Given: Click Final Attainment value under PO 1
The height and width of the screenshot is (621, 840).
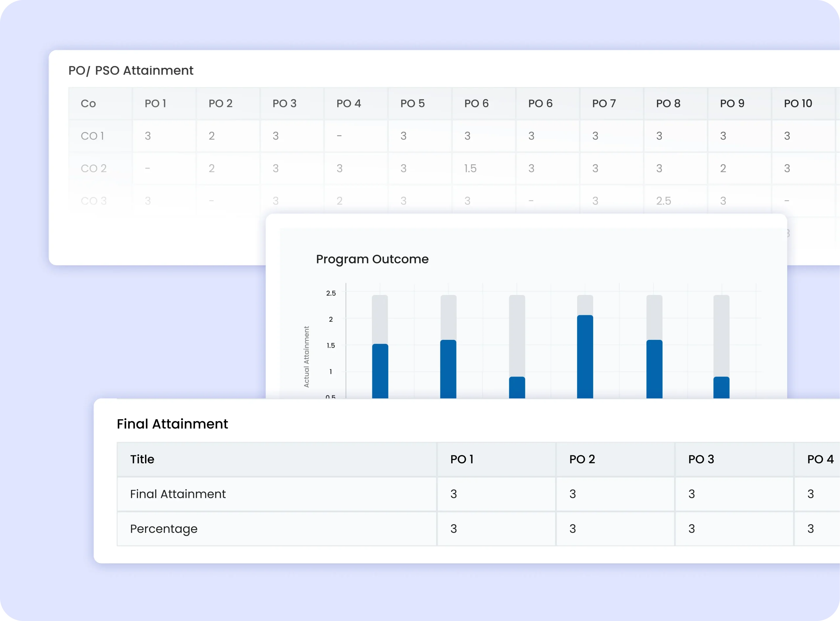Looking at the screenshot, I should 453,494.
